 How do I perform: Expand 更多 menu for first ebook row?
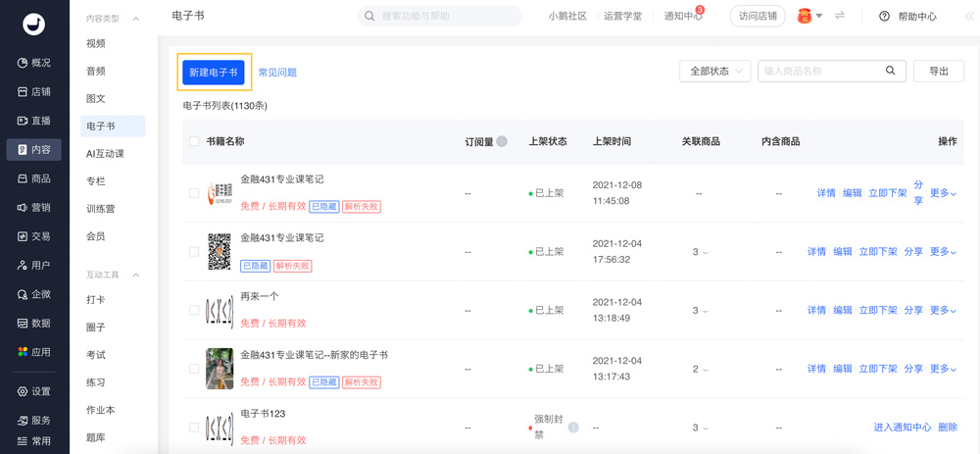pos(943,193)
